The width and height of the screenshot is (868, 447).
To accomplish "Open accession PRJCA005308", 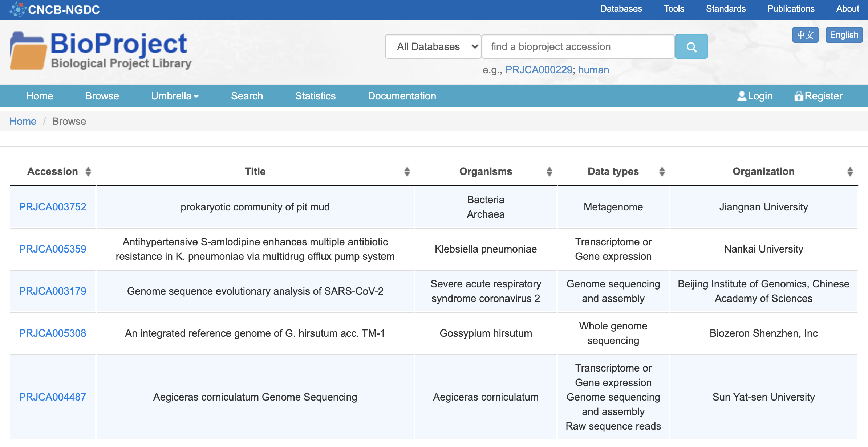I will coord(52,333).
